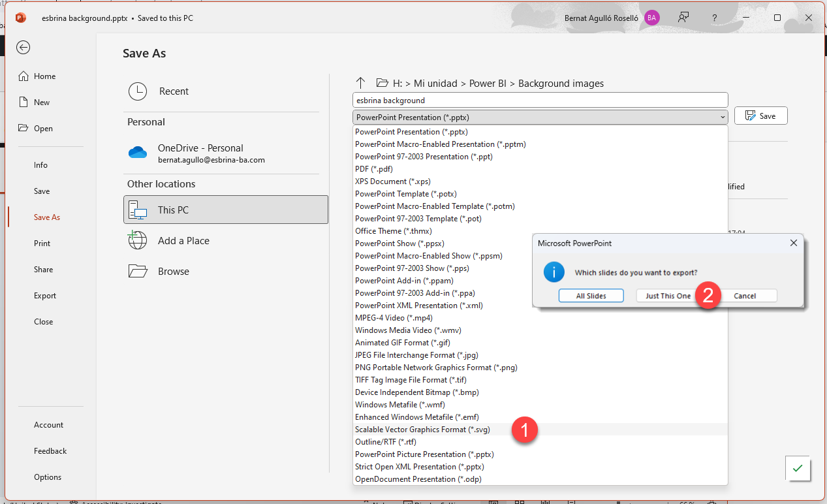This screenshot has height=504, width=827.
Task: Click the Add a Place globe icon
Action: (x=138, y=241)
